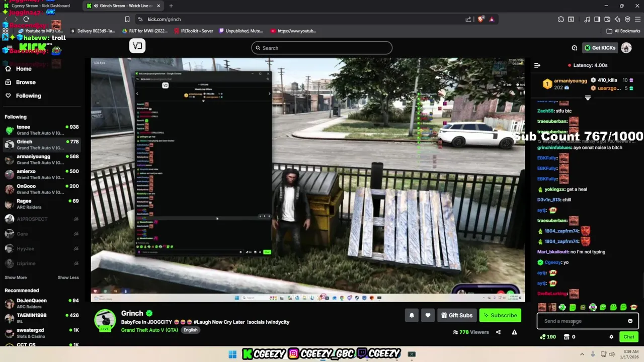Open Following in the sidebar

tap(28, 96)
